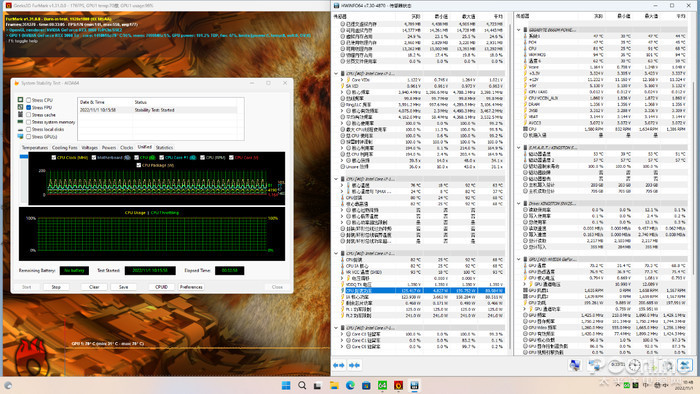700x394 pixels.
Task: Click Stop in AIDA64 stability test
Action: [56, 287]
